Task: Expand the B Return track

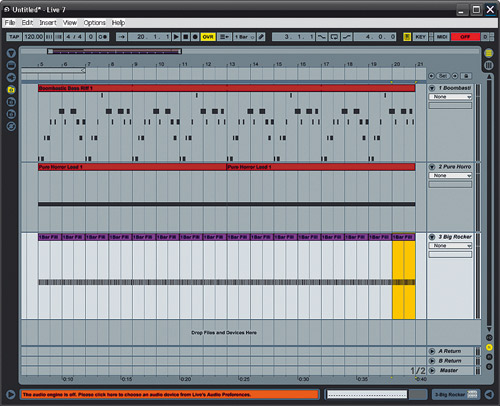Action: click(x=432, y=361)
